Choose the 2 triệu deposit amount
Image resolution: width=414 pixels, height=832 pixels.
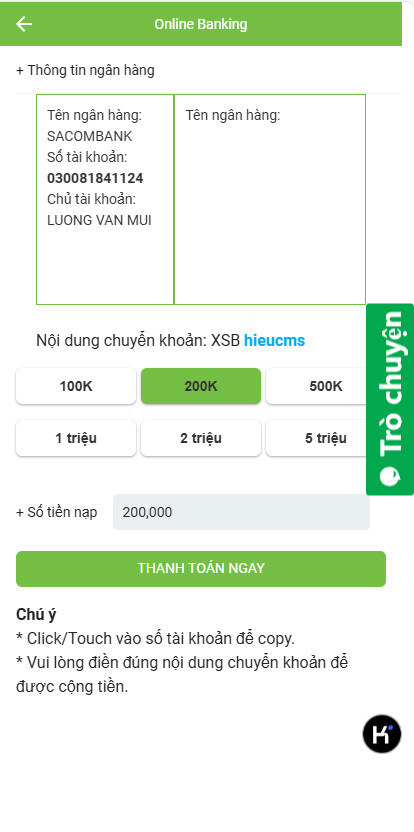(x=201, y=438)
